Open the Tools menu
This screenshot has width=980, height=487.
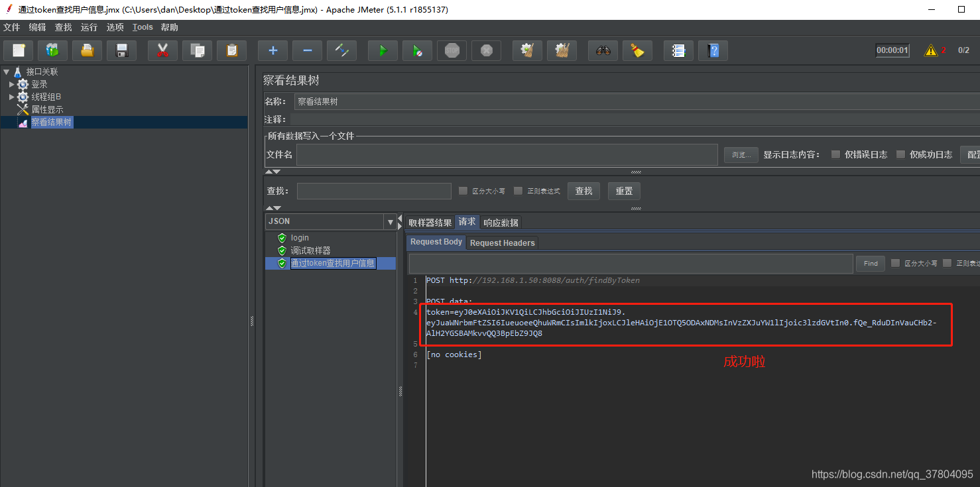143,27
